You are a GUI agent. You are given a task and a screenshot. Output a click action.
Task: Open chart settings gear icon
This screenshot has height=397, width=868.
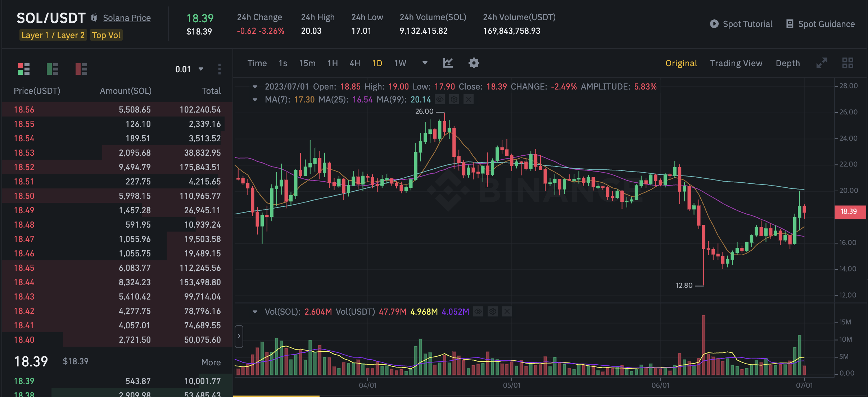[474, 63]
